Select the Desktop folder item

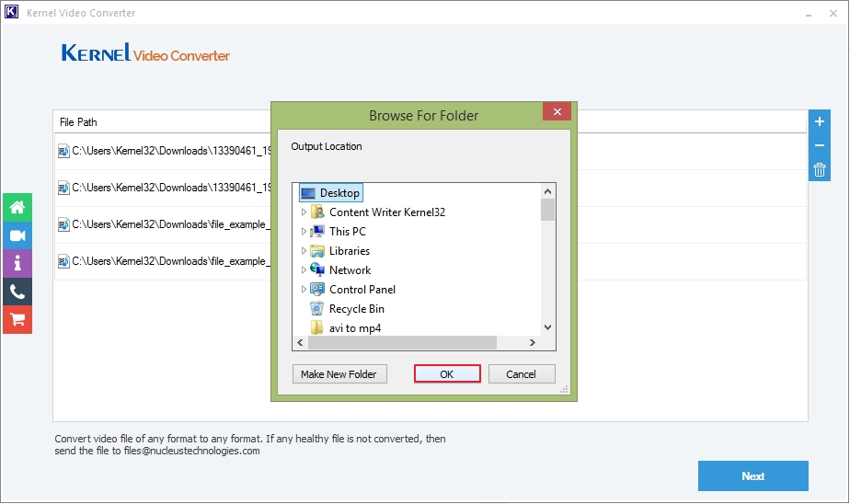[330, 193]
